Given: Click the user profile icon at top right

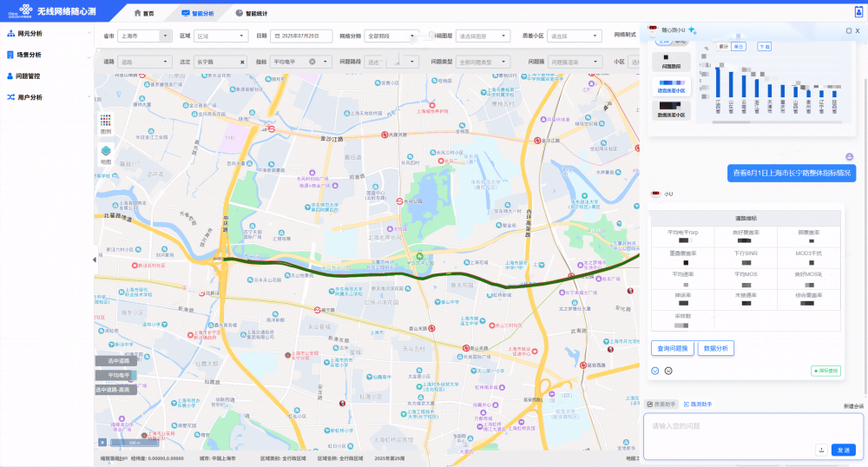Looking at the screenshot, I should [x=858, y=11].
